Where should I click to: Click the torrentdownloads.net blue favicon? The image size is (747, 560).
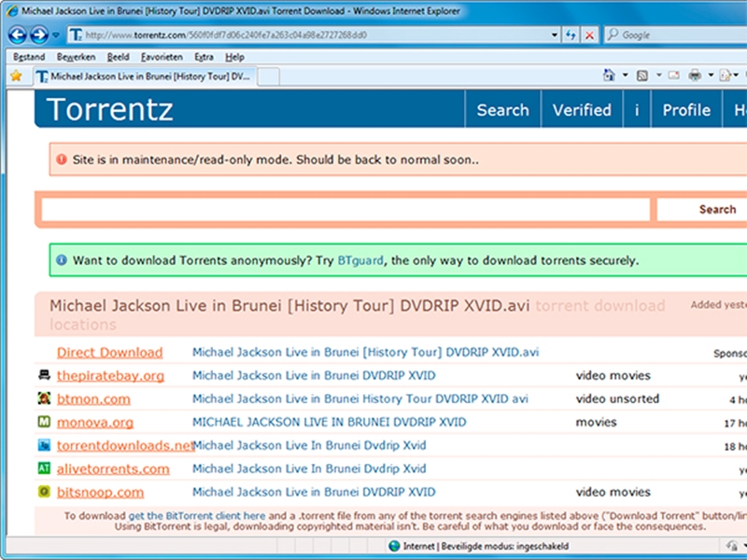point(44,445)
